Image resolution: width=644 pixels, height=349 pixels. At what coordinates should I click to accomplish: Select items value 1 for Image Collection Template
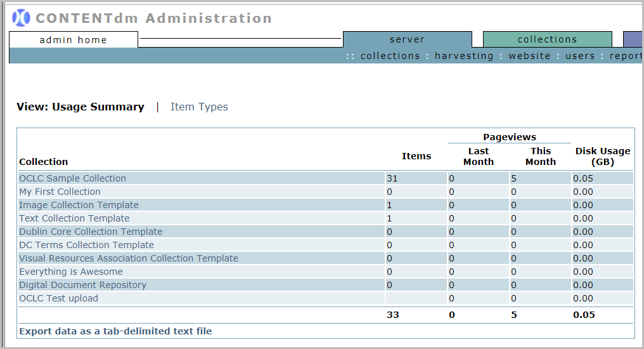(x=389, y=205)
